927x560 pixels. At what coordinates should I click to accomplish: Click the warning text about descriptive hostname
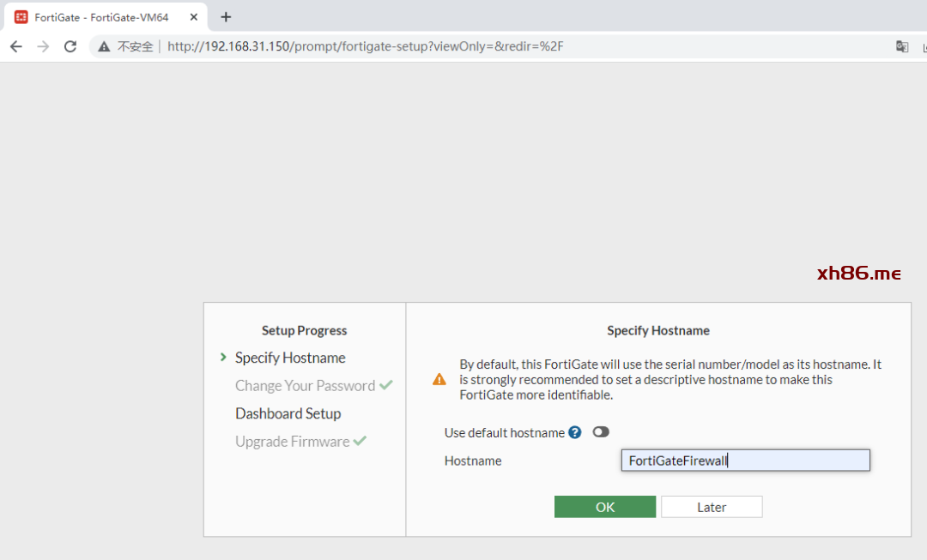click(x=670, y=379)
